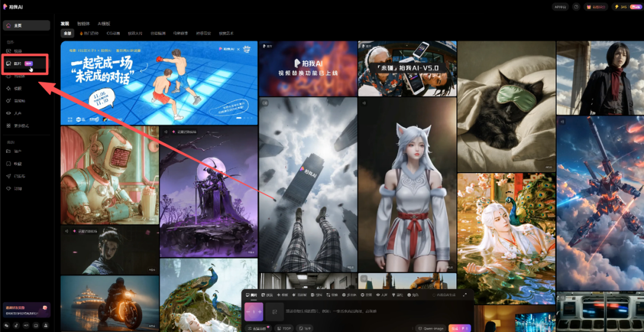Open the 图片 item with NEW badge in sidebar

[18, 63]
